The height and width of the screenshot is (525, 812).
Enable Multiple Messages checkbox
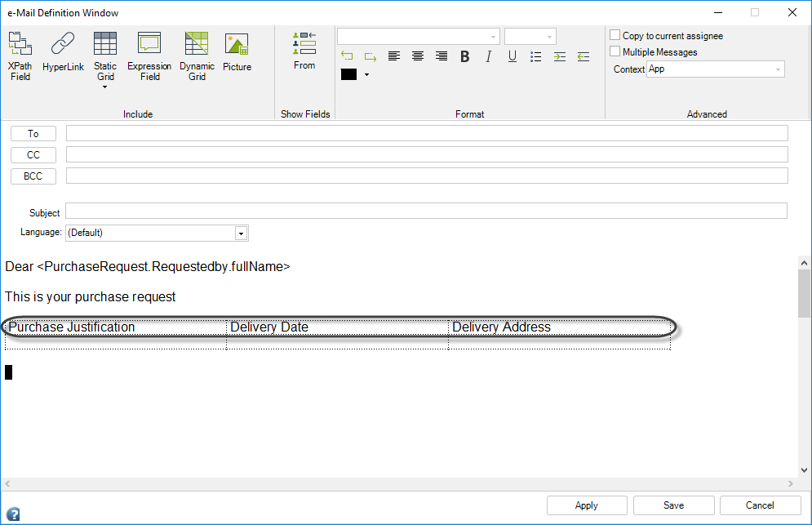point(615,51)
